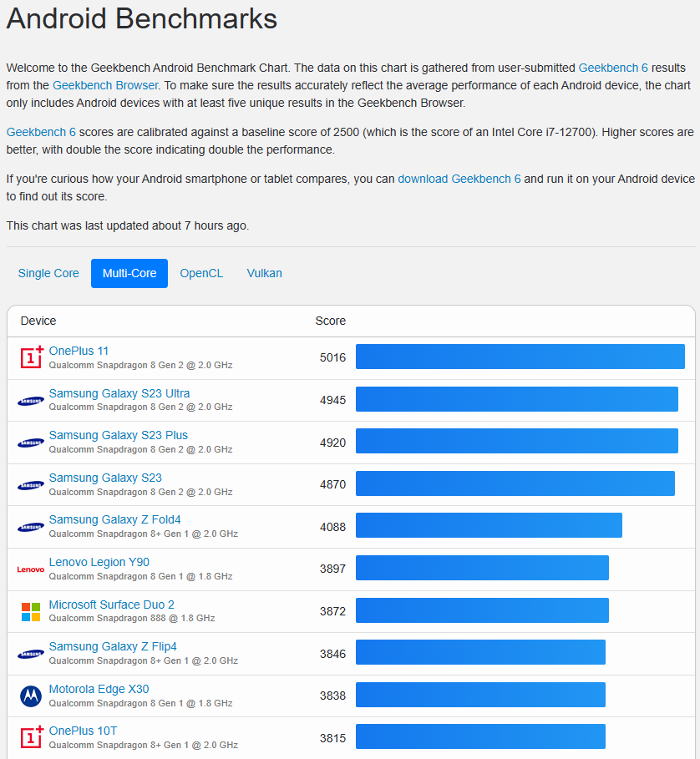Click the Samsung logo beside Galaxy S23 Ultra
This screenshot has width=700, height=759.
pyautogui.click(x=31, y=401)
